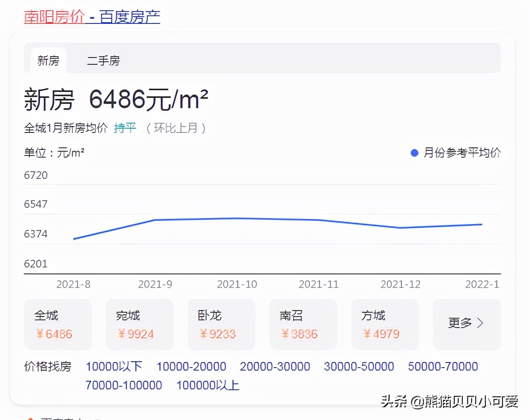The image size is (530, 420).
Task: Switch to the 二手房 tab
Action: point(103,61)
